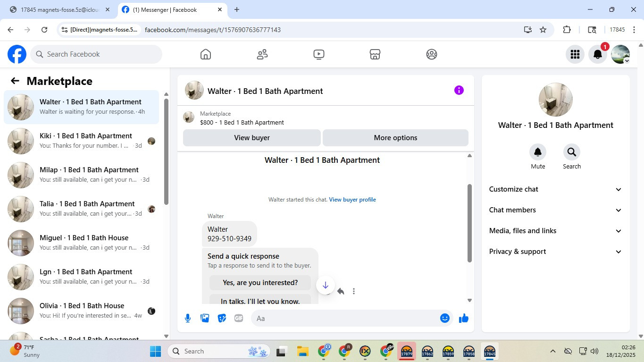Open Lgn 1 Bed 1 Bath Apartment chat
The image size is (644, 362).
(x=82, y=277)
